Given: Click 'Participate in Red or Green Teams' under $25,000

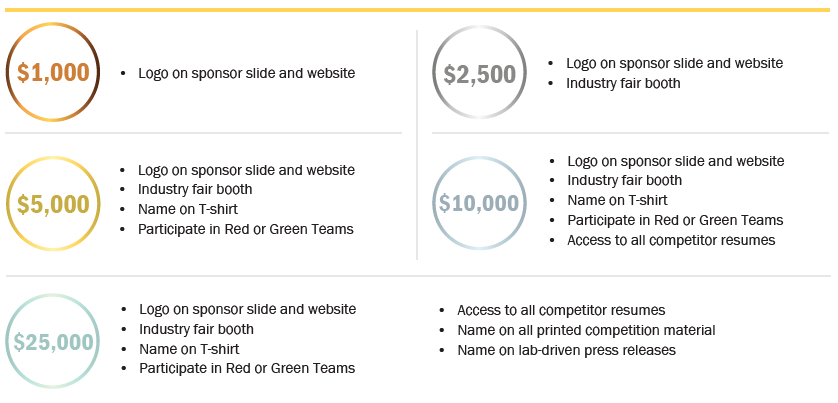Looking at the screenshot, I should tap(247, 368).
